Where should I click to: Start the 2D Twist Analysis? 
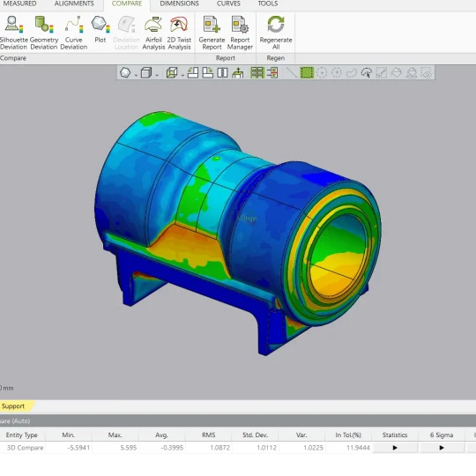tap(179, 33)
